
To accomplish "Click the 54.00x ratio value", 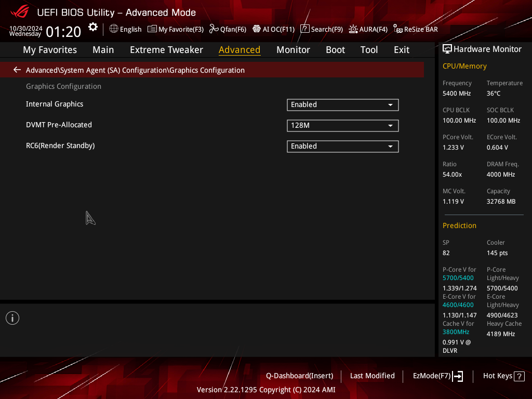I will click(452, 175).
